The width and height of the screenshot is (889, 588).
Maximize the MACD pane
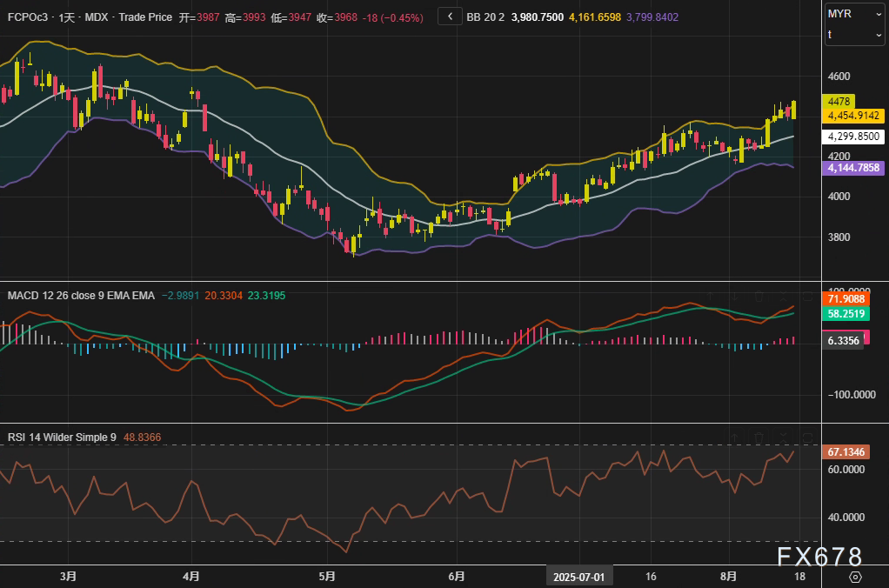[807, 296]
